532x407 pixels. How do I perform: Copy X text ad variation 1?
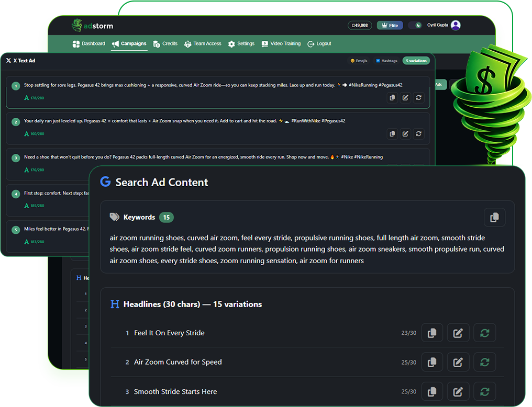click(x=392, y=98)
